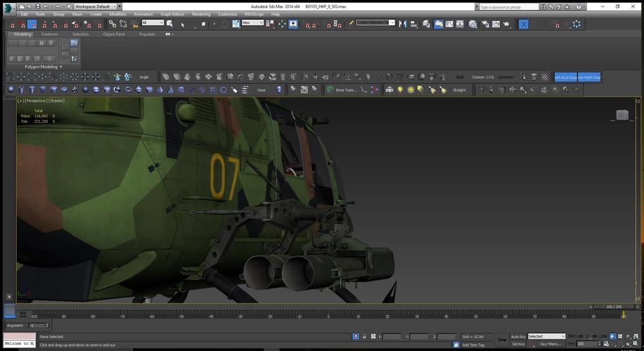The height and width of the screenshot is (351, 644).
Task: Toggle Auto Key animation mode
Action: (x=518, y=336)
